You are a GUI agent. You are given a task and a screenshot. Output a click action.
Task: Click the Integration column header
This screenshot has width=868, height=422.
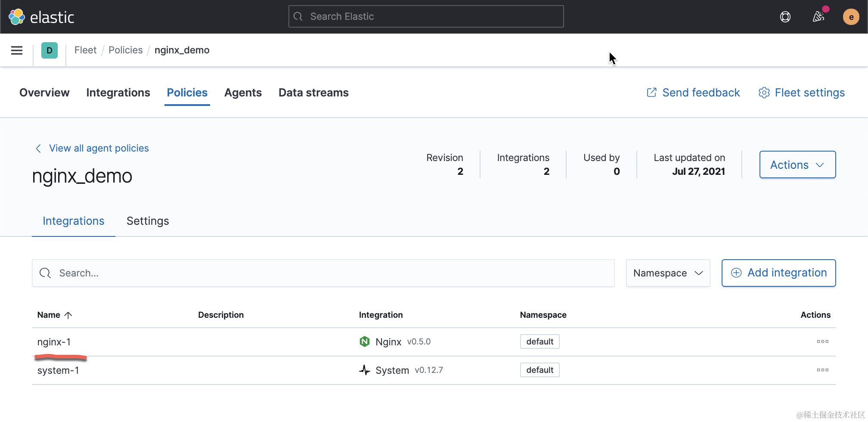pos(381,315)
